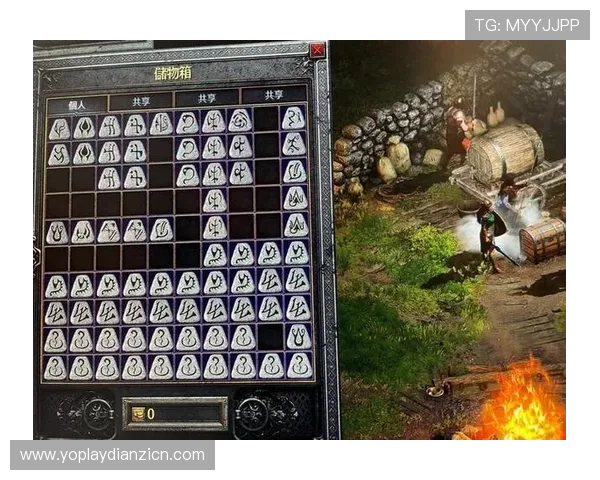Pick the rune in bottom row, last column
This screenshot has width=600, height=480.
(299, 366)
